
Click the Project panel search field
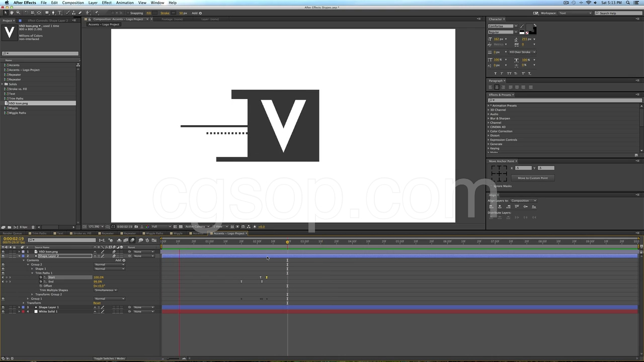[x=40, y=54]
